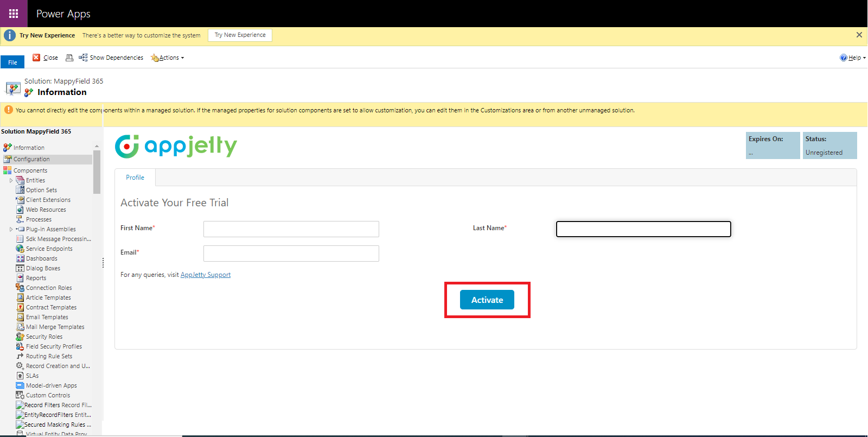Click the Activate button

tap(487, 300)
